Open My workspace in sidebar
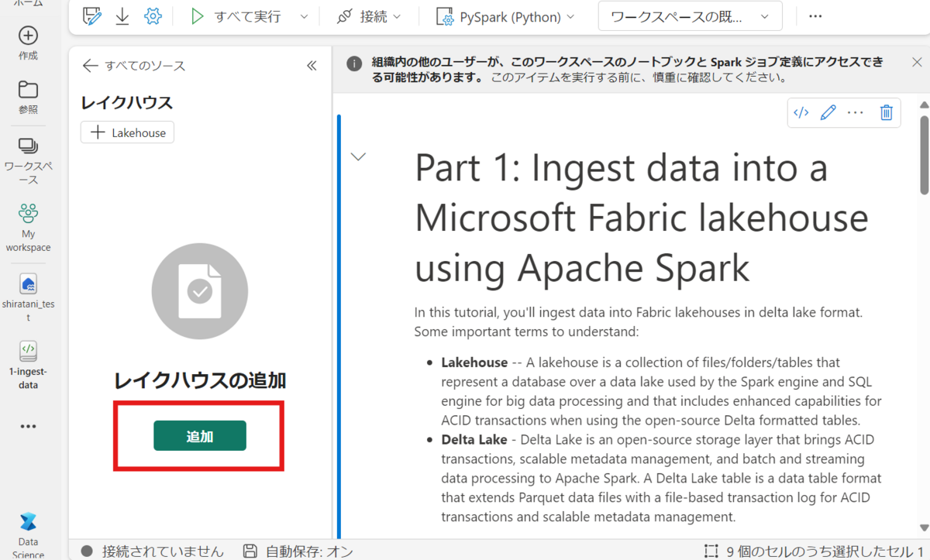 28,227
